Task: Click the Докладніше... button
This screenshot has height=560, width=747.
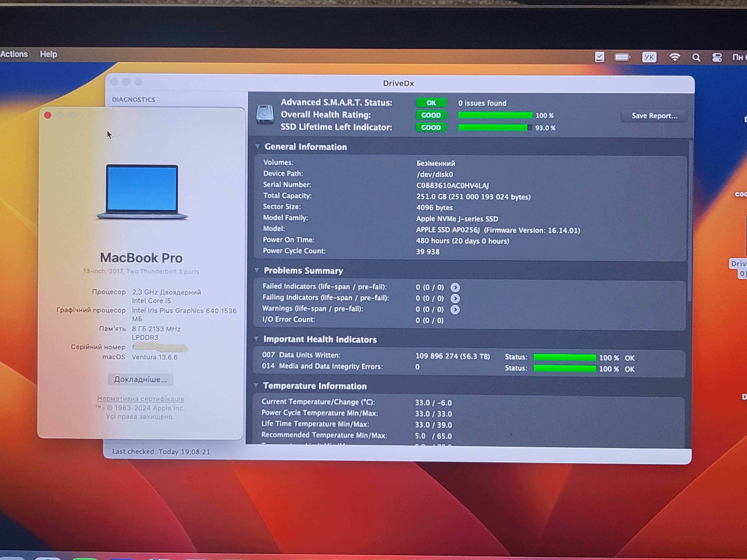Action: click(x=140, y=379)
